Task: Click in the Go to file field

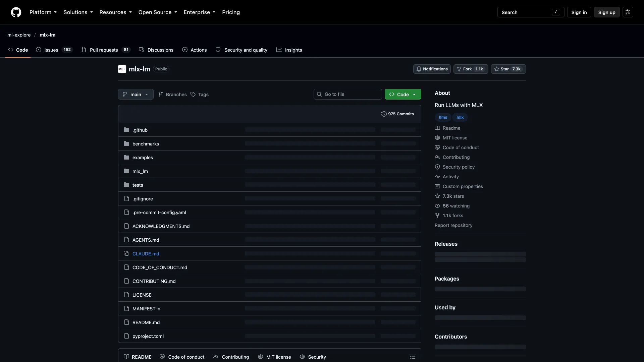Action: point(347,95)
